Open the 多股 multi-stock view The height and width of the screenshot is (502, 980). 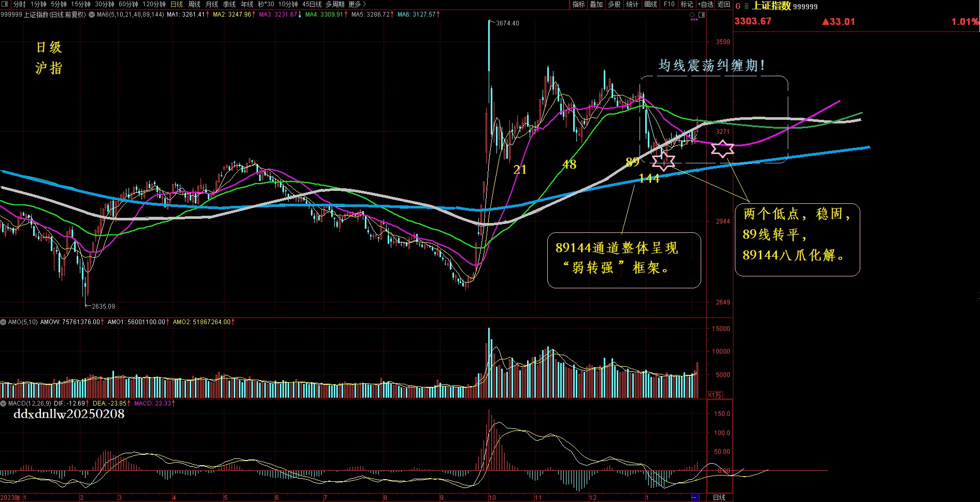click(614, 4)
